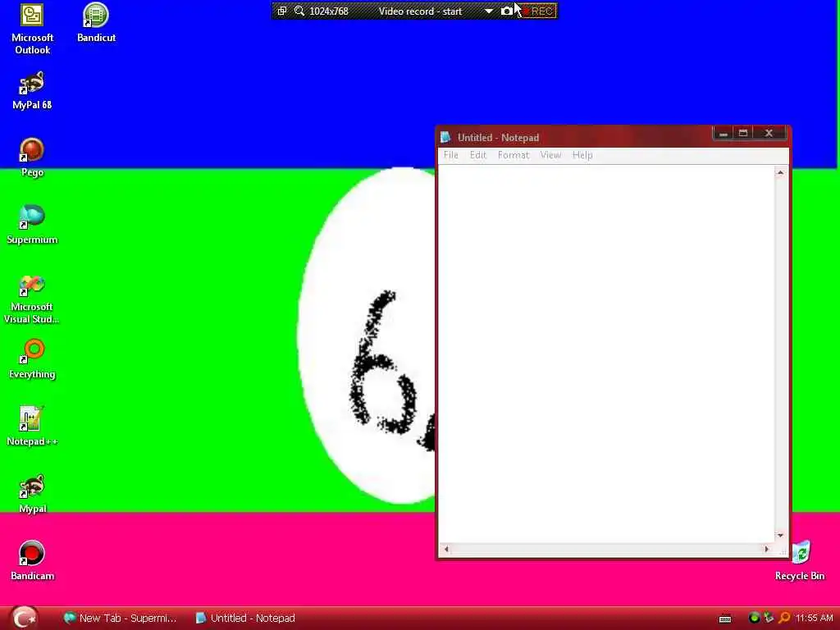Select the Microsoft Visual Studio shortcut
Screen dimensions: 840x630
tap(32, 299)
